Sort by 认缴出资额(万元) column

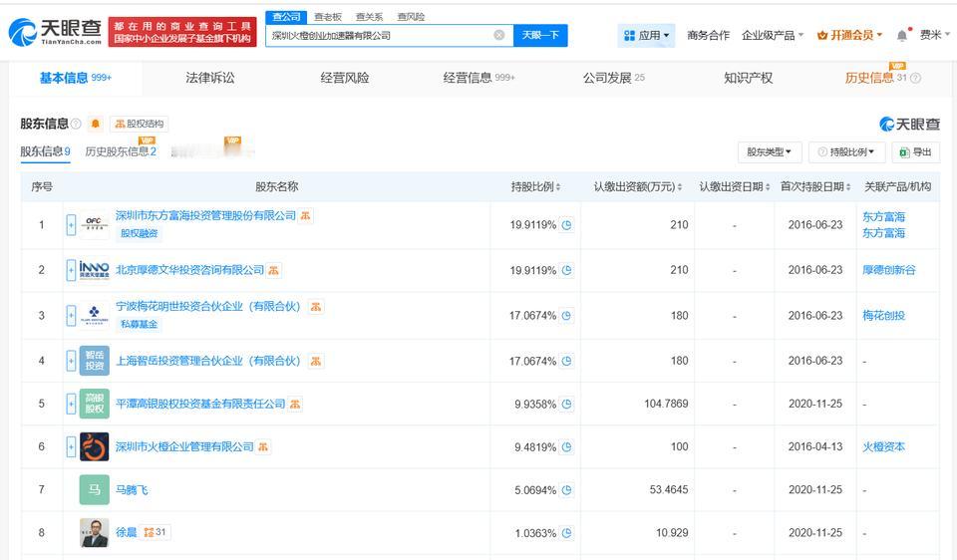[638, 186]
